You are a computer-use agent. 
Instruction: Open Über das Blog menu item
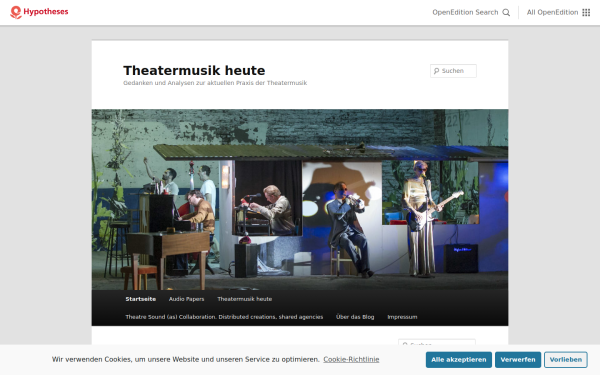click(355, 317)
